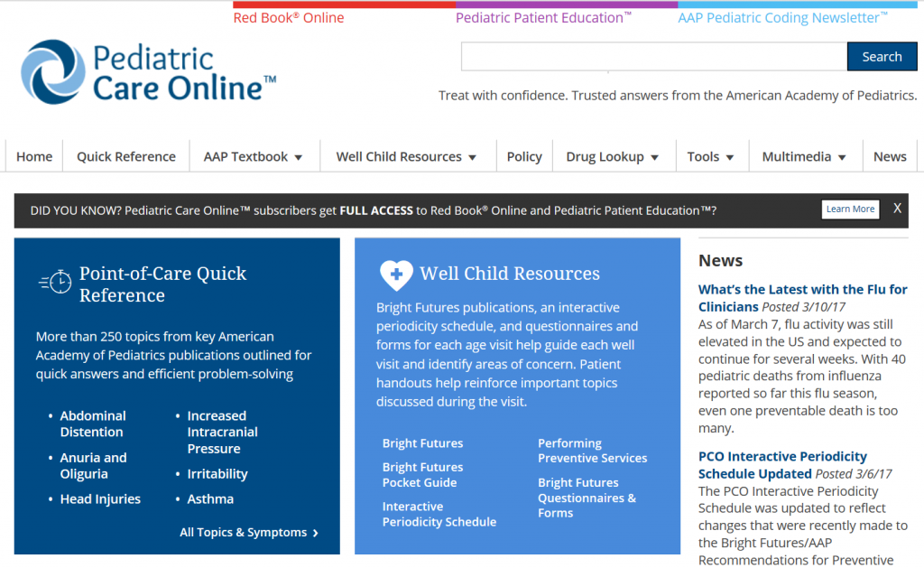Click the "Posted 3/10/17" date text

click(803, 307)
